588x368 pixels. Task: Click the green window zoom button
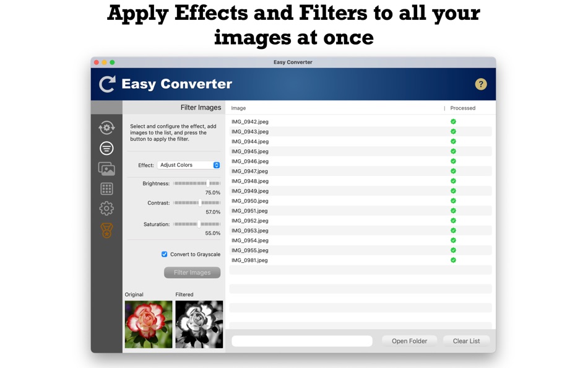point(112,63)
